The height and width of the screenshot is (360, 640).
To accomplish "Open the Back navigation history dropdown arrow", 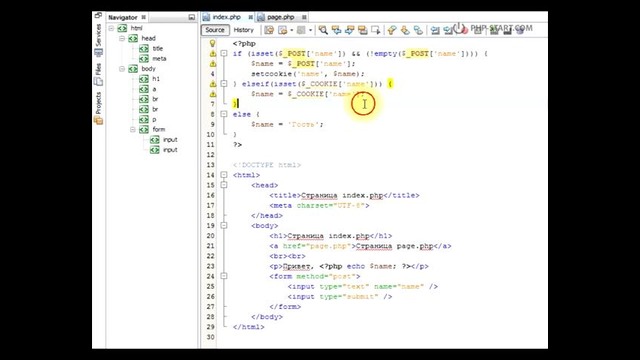I will [291, 30].
